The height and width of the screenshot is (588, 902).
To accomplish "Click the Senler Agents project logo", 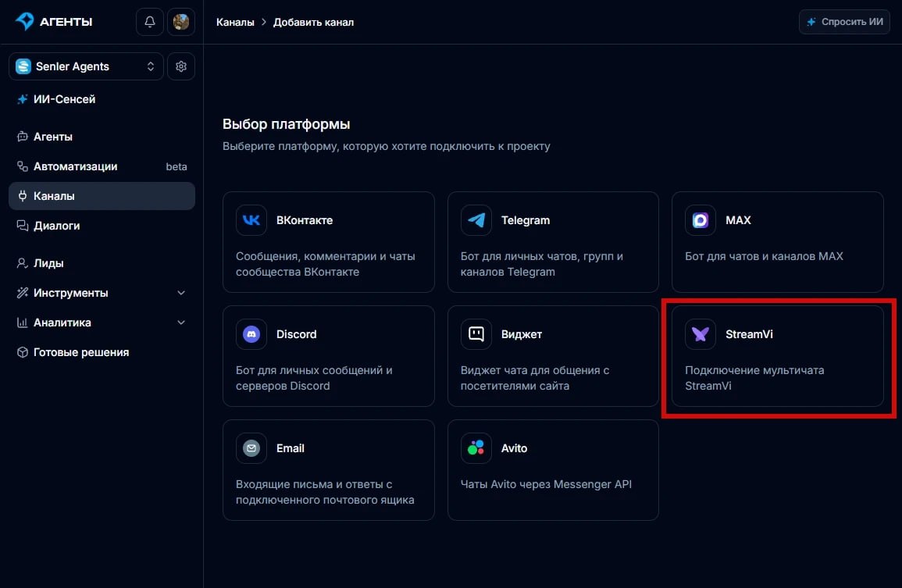I will 23,66.
